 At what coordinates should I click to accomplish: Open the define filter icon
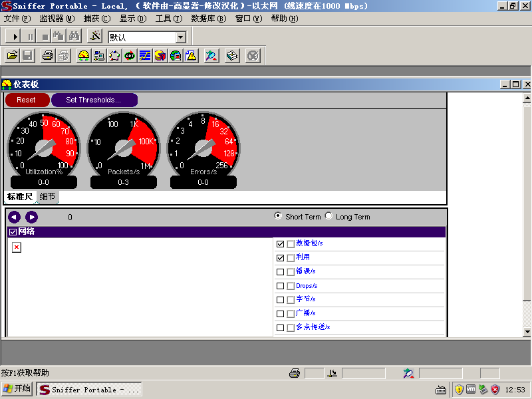coord(95,37)
